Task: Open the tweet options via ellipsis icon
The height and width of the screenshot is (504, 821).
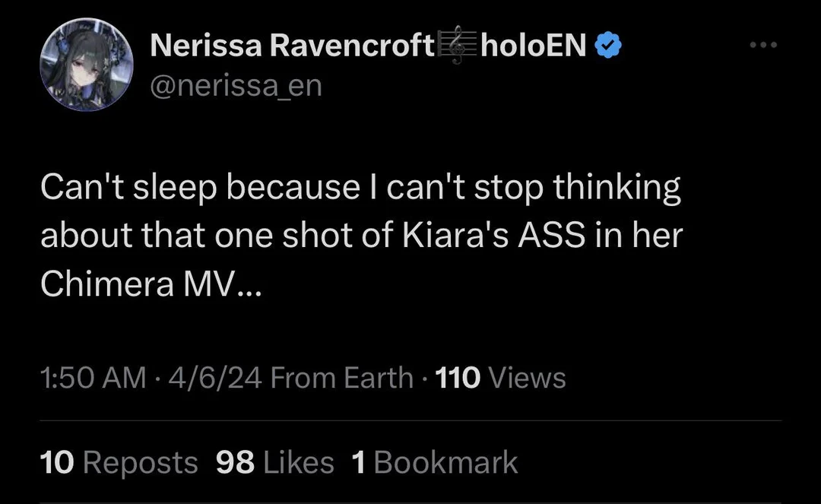Action: pyautogui.click(x=763, y=46)
